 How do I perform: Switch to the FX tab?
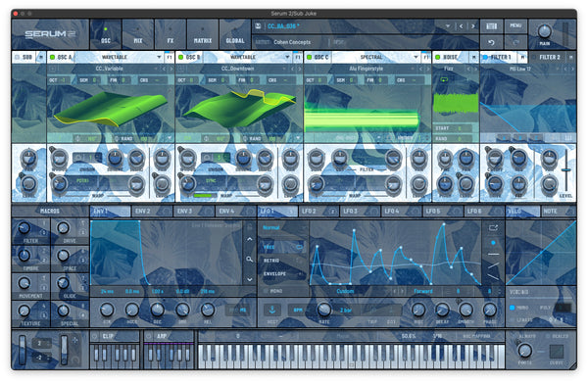(x=171, y=34)
